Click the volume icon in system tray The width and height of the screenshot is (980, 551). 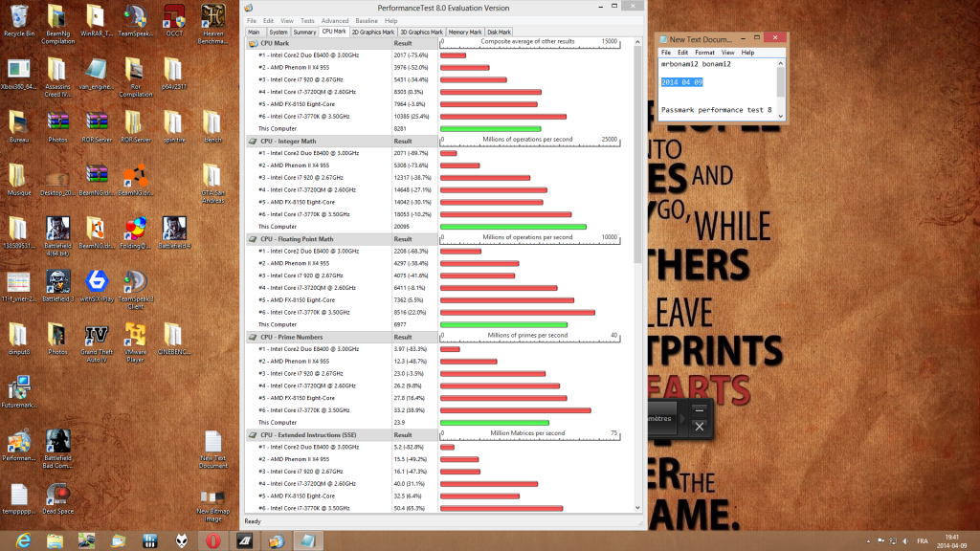tap(905, 541)
